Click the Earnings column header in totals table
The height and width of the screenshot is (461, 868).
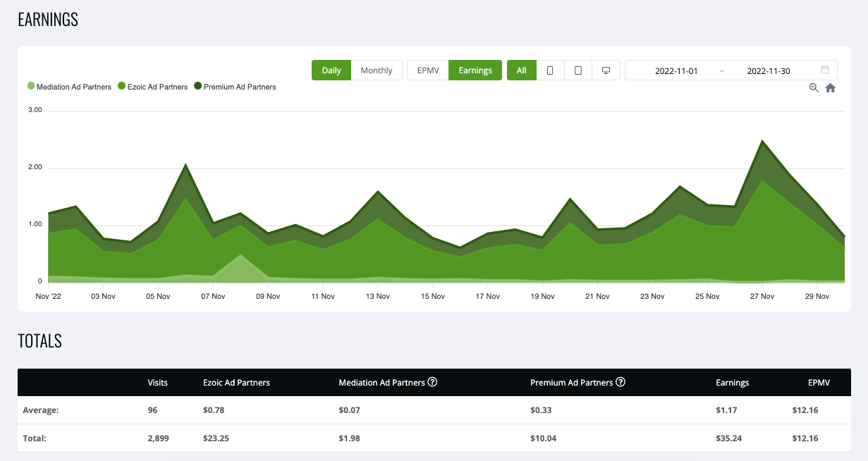(x=732, y=383)
